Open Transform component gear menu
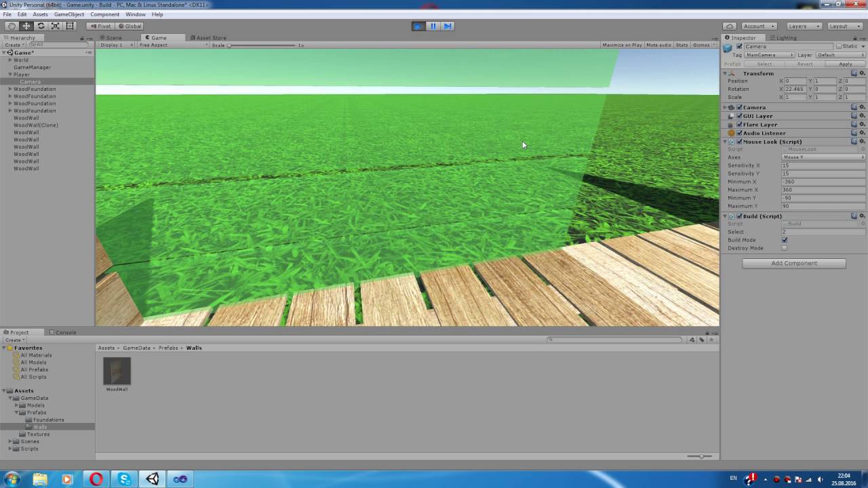 862,73
